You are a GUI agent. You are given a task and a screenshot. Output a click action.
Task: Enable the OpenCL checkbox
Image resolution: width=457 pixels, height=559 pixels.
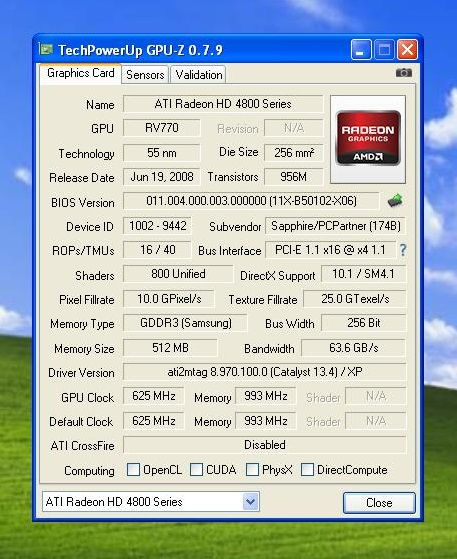(x=133, y=470)
